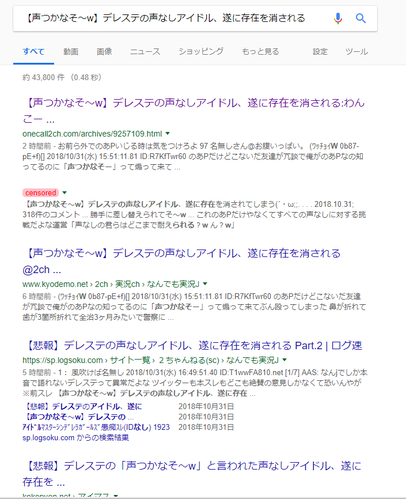Click the onecall2ch.com/archives/9257109.html URL text
The image size is (406, 499).
92,134
